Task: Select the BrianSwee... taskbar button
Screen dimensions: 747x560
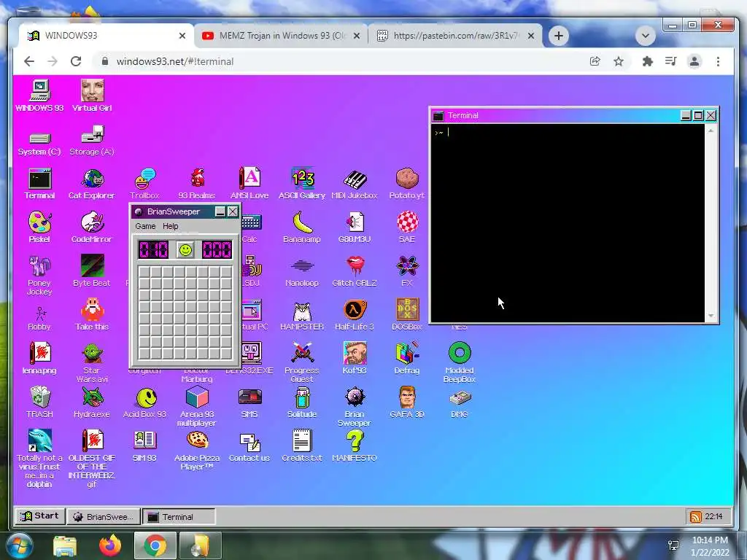Action: pos(104,517)
